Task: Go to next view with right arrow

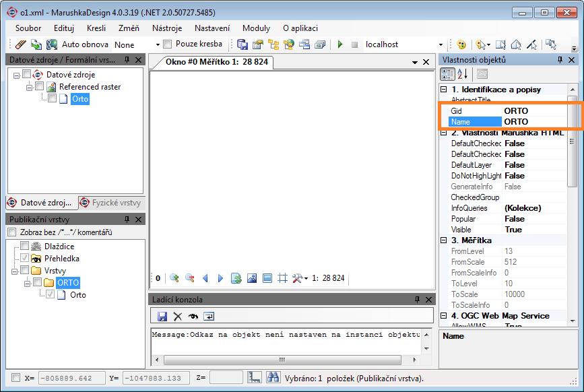Action: point(220,278)
